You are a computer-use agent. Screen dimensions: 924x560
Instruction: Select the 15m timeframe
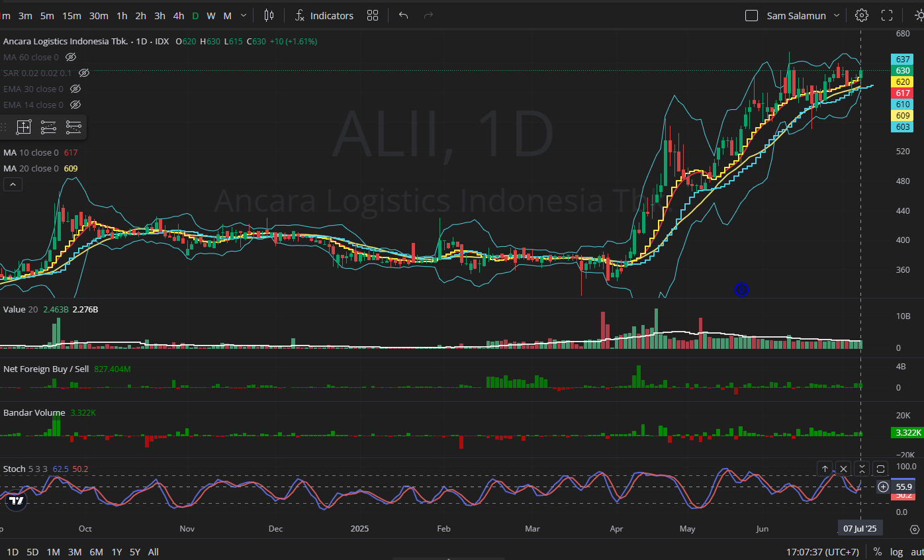[71, 15]
